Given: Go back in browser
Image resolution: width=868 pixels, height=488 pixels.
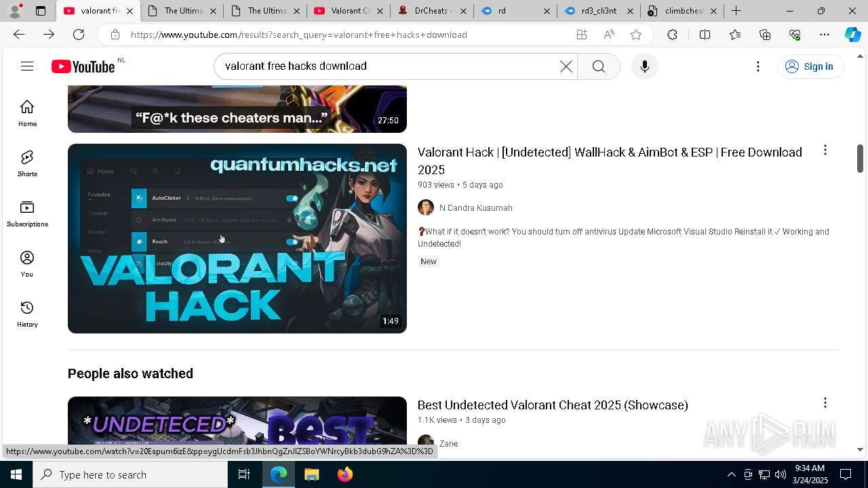Looking at the screenshot, I should coord(19,35).
